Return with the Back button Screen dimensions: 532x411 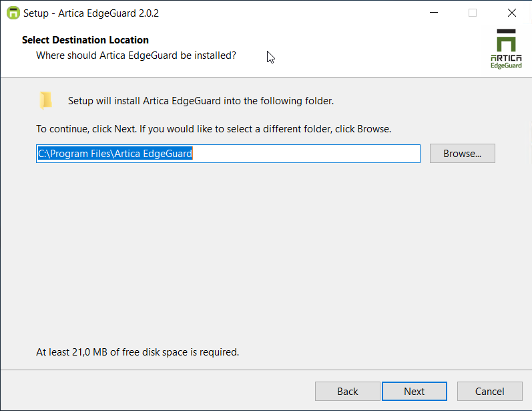pos(347,392)
